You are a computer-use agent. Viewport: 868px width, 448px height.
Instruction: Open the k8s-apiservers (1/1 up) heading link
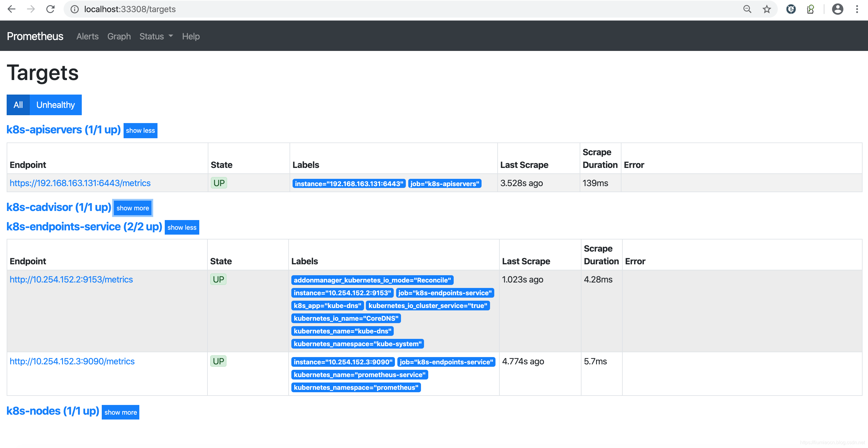(x=63, y=129)
